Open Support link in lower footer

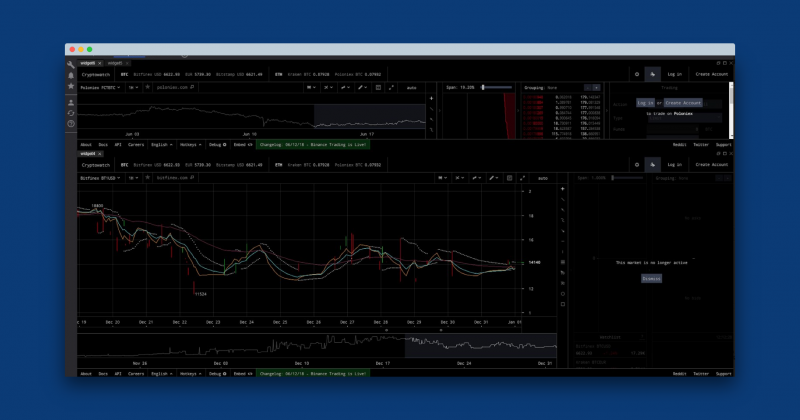723,374
